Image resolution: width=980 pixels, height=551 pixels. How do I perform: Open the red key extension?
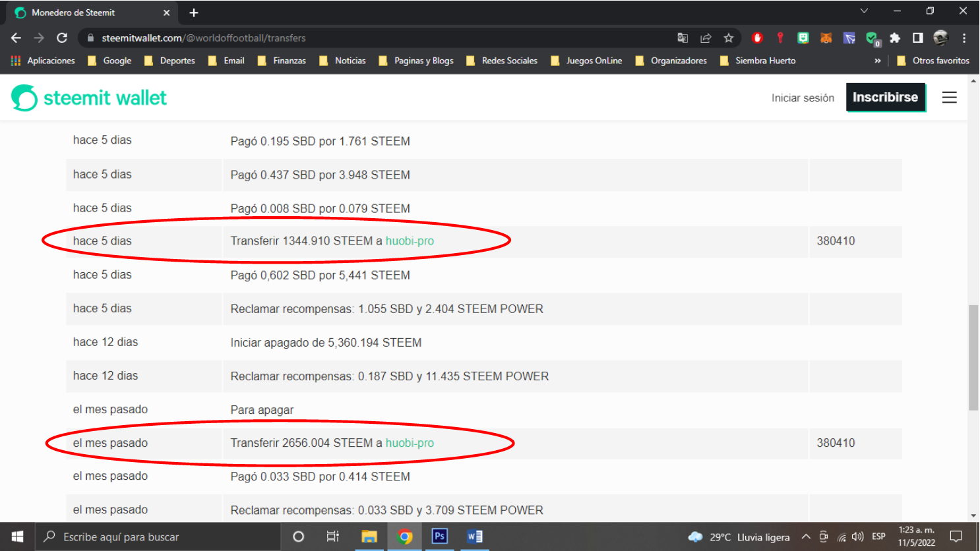pos(780,38)
